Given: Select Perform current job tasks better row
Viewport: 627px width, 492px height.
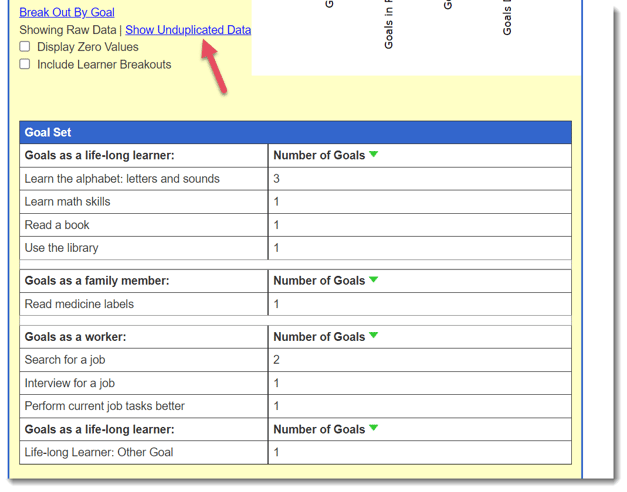Looking at the screenshot, I should [105, 406].
